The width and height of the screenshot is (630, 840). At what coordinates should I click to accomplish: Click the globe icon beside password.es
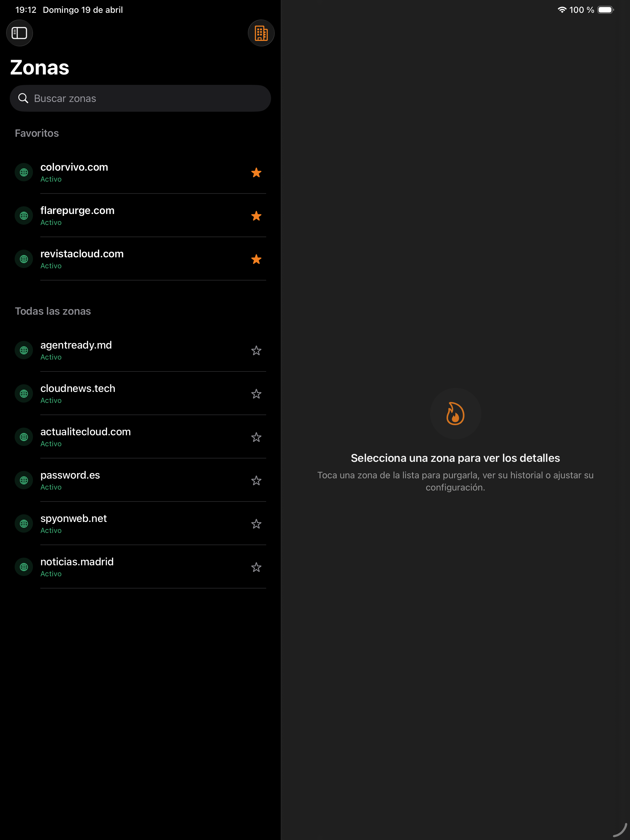click(24, 480)
